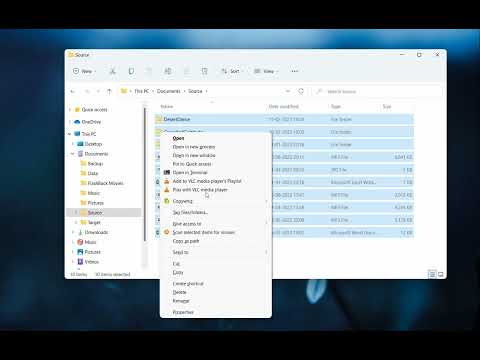Screen dimensions: 480x360
Task: Click the Copy icon in the toolbar
Action: pyautogui.click(x=131, y=71)
